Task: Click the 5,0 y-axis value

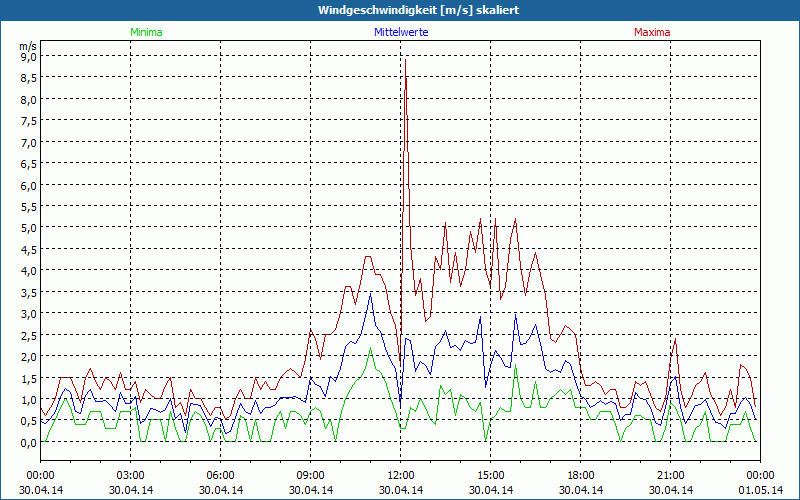Action: (29, 228)
